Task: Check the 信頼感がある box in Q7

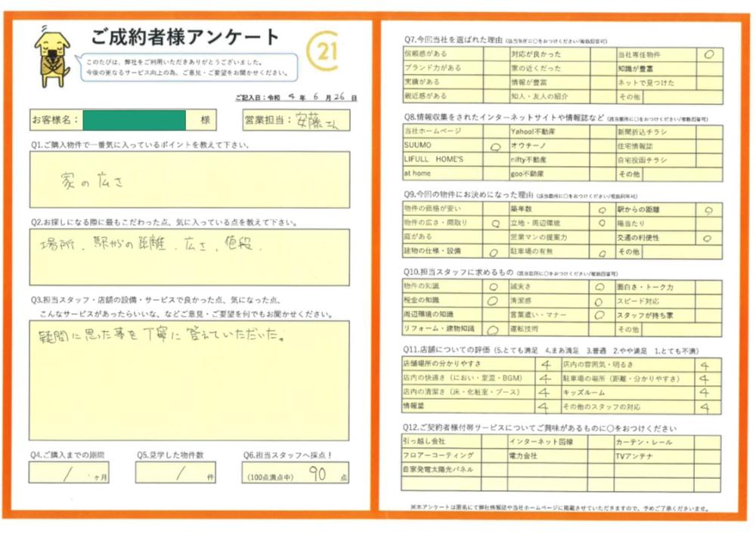Action: (x=496, y=54)
